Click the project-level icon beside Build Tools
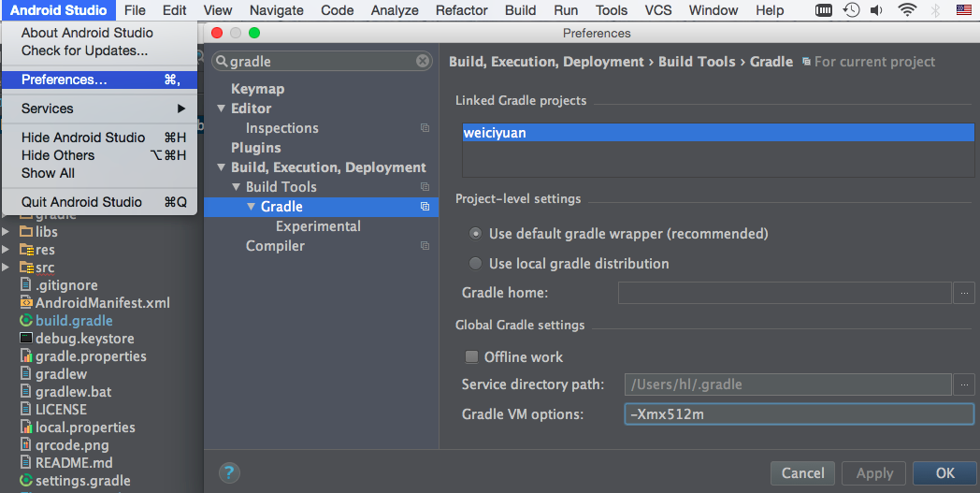Image resolution: width=980 pixels, height=493 pixels. [425, 186]
